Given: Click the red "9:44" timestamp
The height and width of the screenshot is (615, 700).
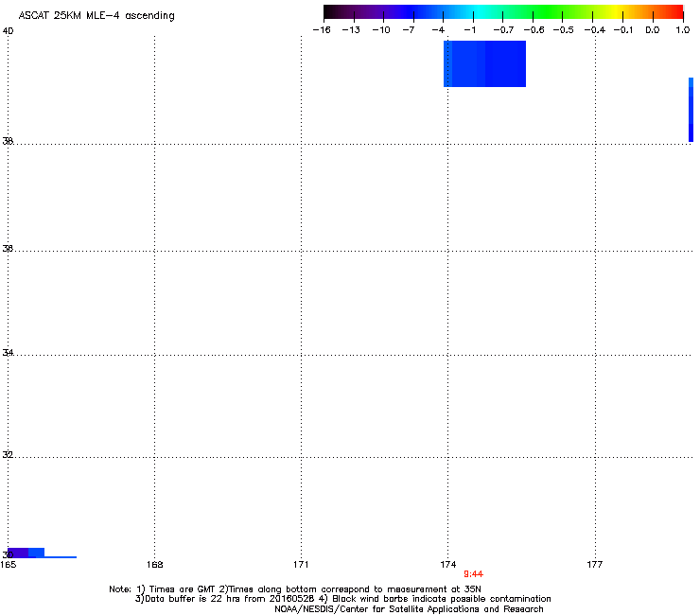Looking at the screenshot, I should 473,574.
